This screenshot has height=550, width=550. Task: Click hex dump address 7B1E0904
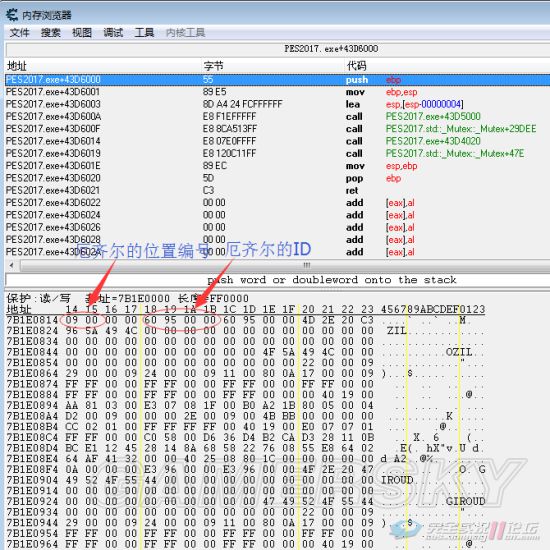click(32, 480)
